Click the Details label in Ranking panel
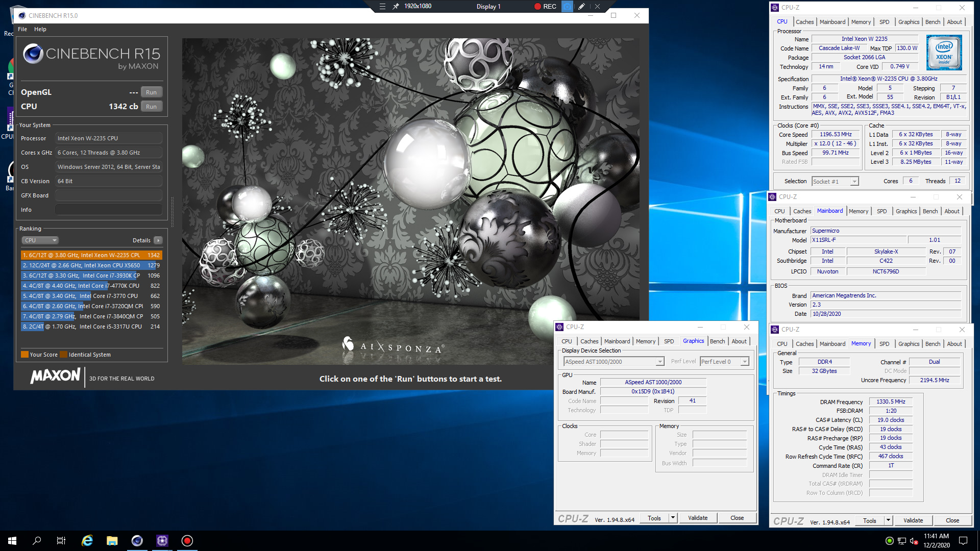Viewport: 980px width, 551px height. pos(141,240)
